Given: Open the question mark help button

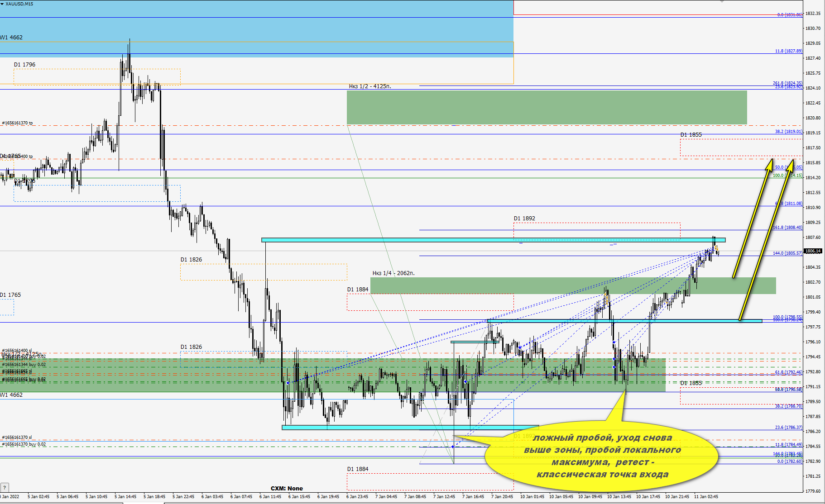Looking at the screenshot, I should (x=5, y=488).
